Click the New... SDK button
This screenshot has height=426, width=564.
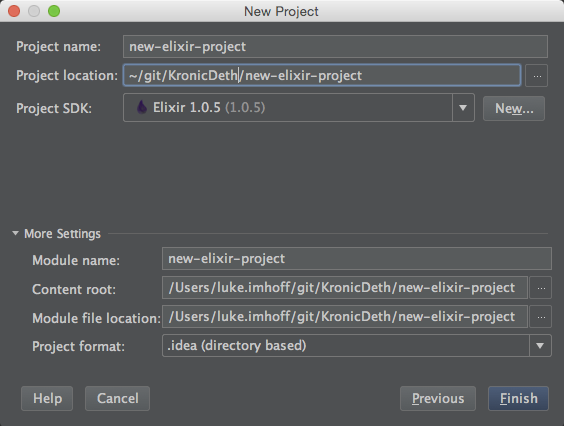tap(514, 108)
